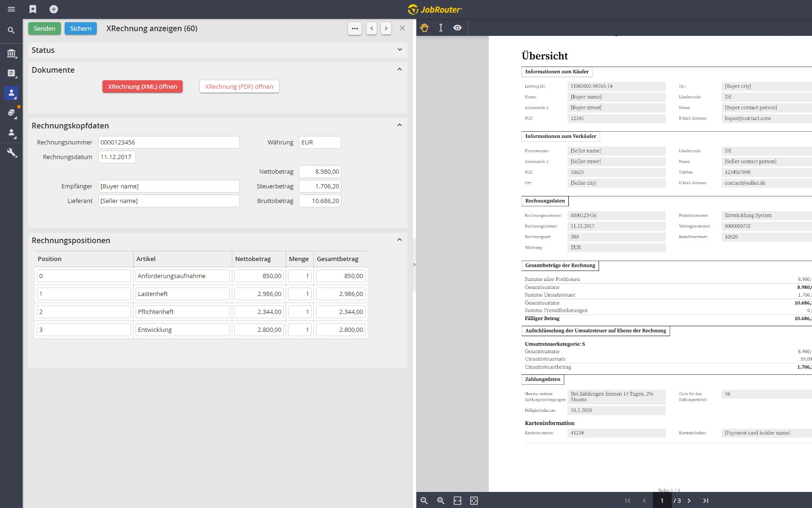Screen dimensions: 812x508
Task: Go to previous page in viewer
Action: tap(644, 500)
